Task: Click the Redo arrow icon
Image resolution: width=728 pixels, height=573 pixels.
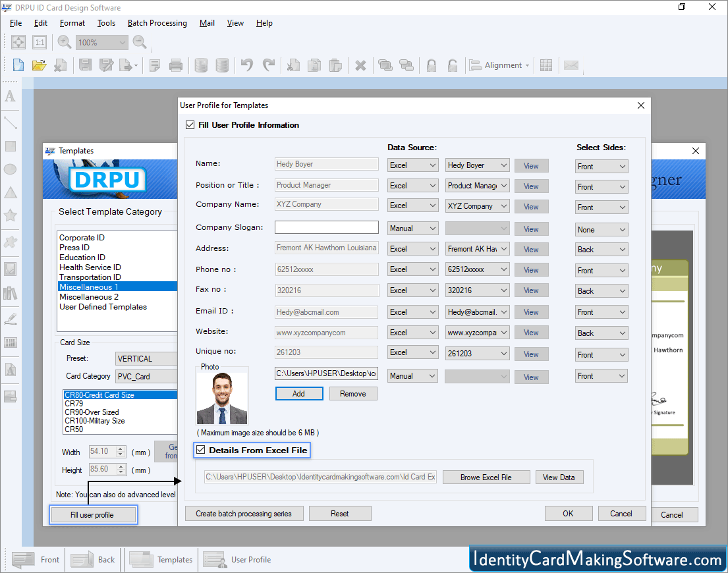Action: pyautogui.click(x=269, y=65)
